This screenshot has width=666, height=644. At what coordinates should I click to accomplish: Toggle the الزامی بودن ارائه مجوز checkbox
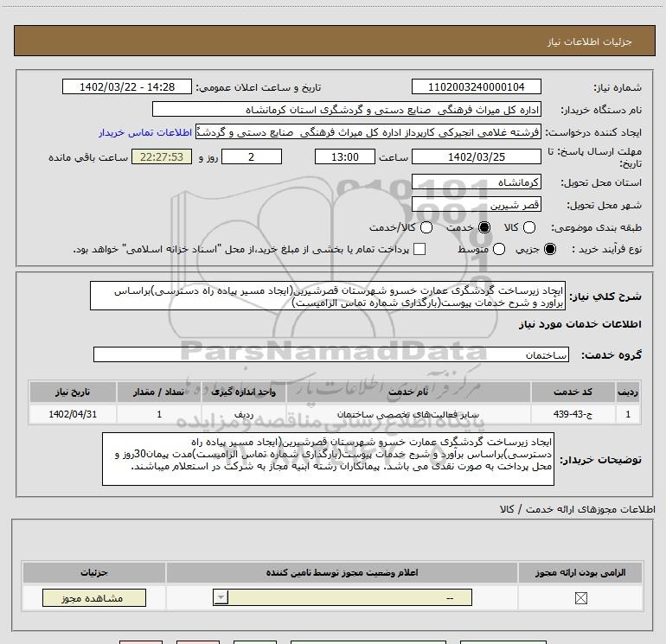coord(580,598)
